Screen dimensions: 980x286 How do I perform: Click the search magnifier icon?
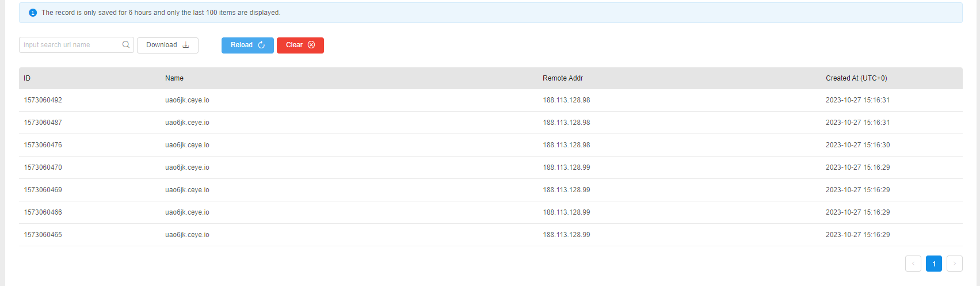pos(126,45)
